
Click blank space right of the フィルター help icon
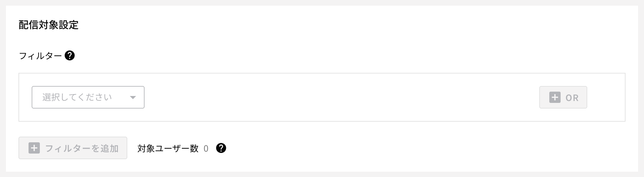(x=314, y=56)
